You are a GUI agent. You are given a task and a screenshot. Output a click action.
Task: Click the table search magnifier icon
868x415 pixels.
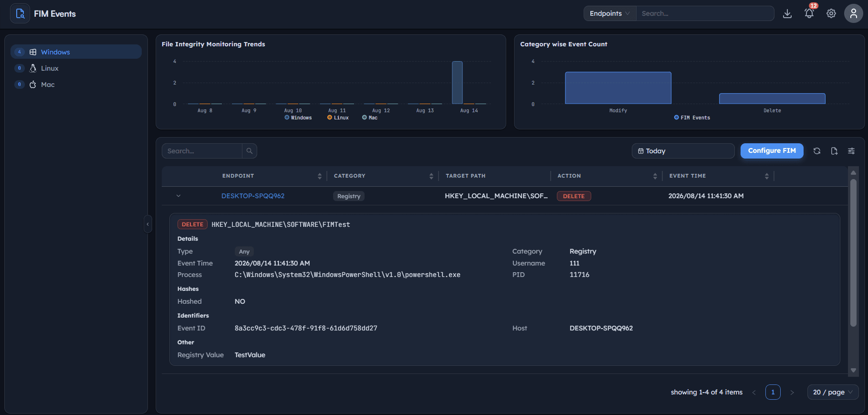pyautogui.click(x=250, y=151)
